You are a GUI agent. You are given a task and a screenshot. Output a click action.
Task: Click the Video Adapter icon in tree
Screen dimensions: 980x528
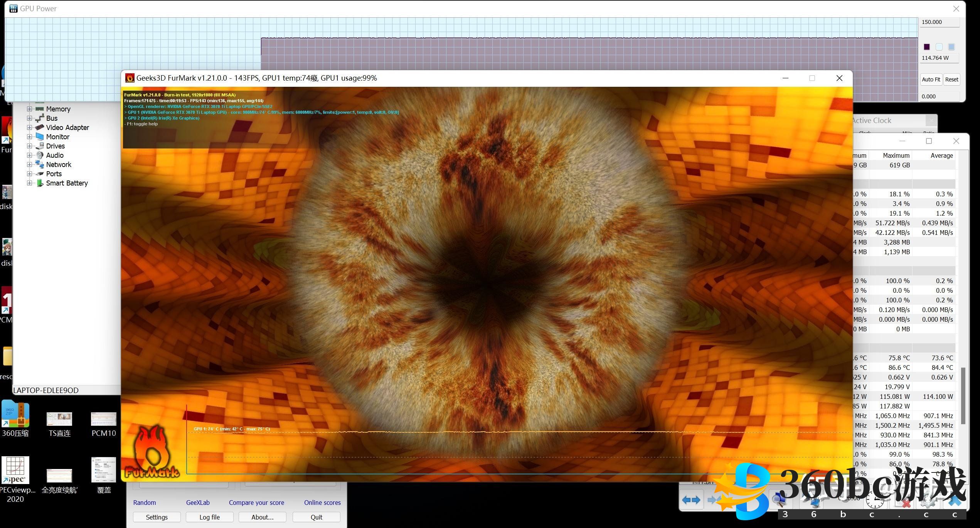click(x=40, y=128)
